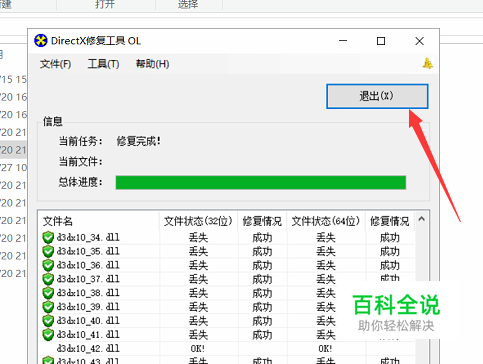Click shield icon beside d3dx10_35.dll
Screen dimensions: 483x364
coord(48,251)
